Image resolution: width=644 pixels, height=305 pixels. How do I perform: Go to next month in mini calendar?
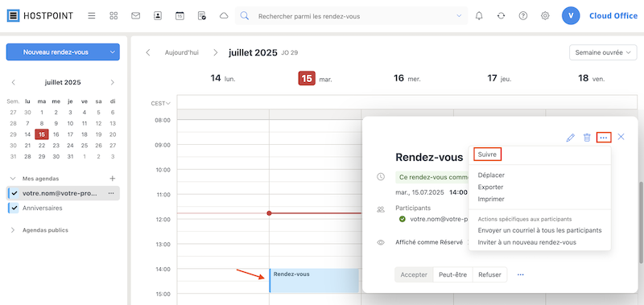click(113, 83)
